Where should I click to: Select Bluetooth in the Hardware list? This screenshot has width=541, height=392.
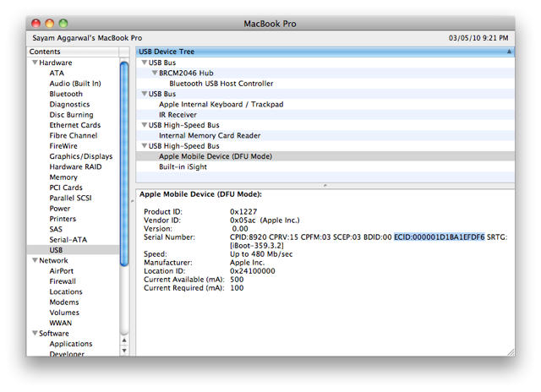pyautogui.click(x=66, y=94)
